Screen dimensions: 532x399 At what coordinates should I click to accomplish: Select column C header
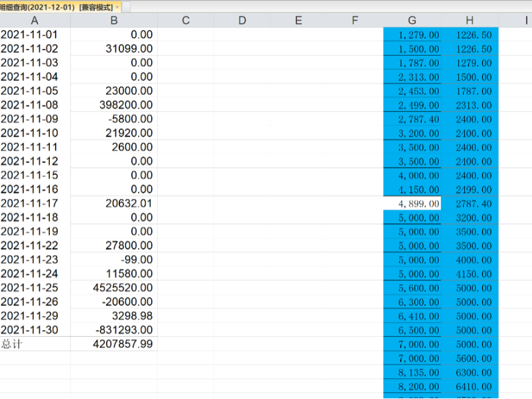coord(186,21)
